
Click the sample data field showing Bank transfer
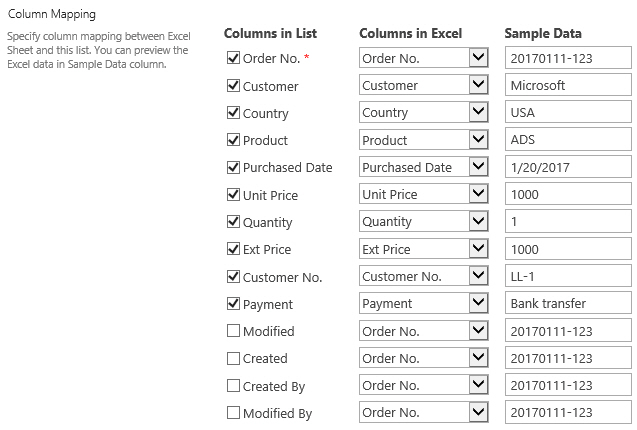tap(568, 303)
